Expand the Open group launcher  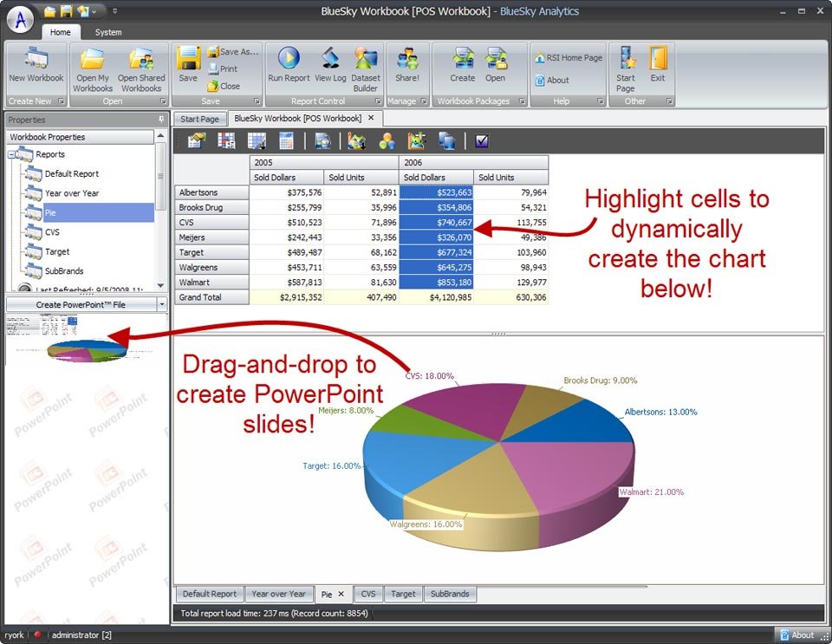163,101
